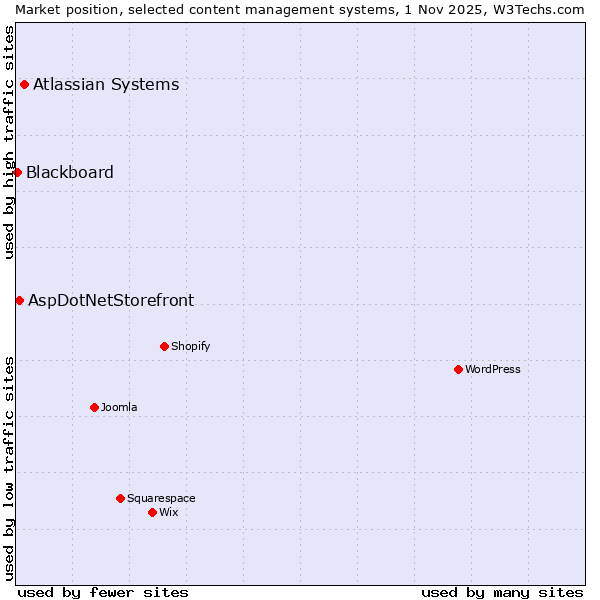Click the chart title mentioning W3Techs.com

(300, 9)
